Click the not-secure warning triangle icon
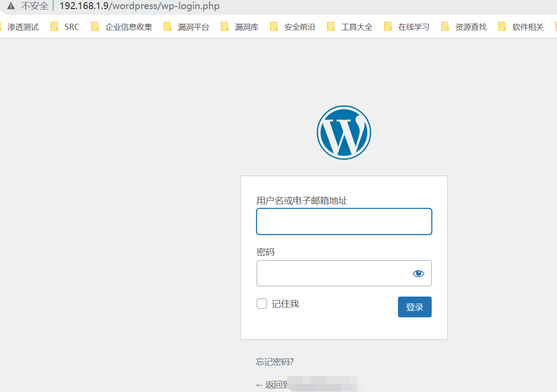Viewport: 557px width, 392px height. coord(11,6)
